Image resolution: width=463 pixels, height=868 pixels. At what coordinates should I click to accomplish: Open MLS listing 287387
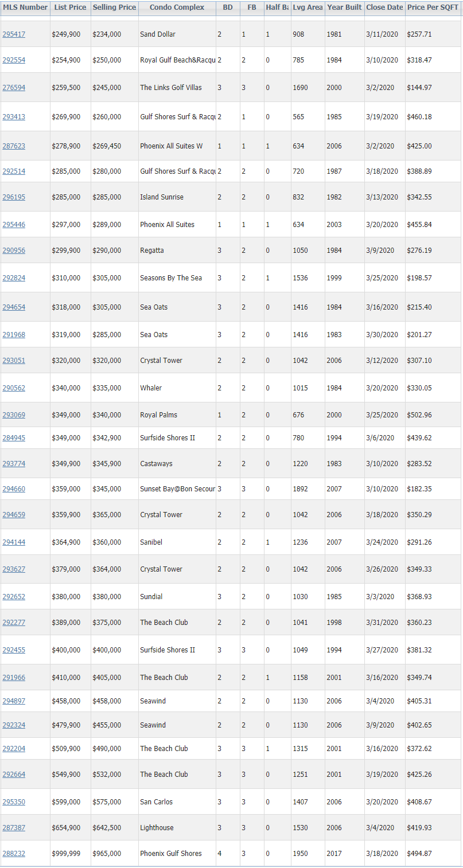pos(14,828)
